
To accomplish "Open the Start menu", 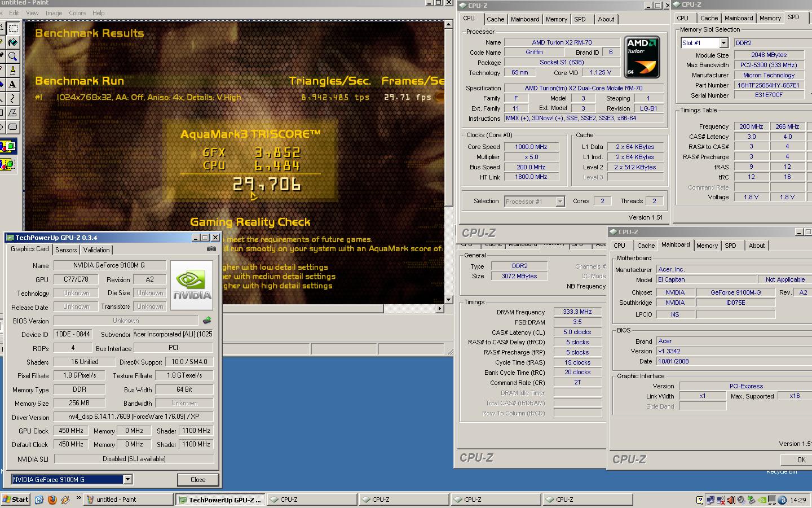I will [16, 500].
